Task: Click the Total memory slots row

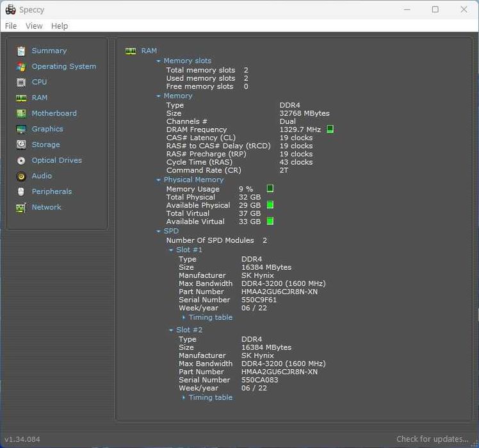Action: pos(207,70)
